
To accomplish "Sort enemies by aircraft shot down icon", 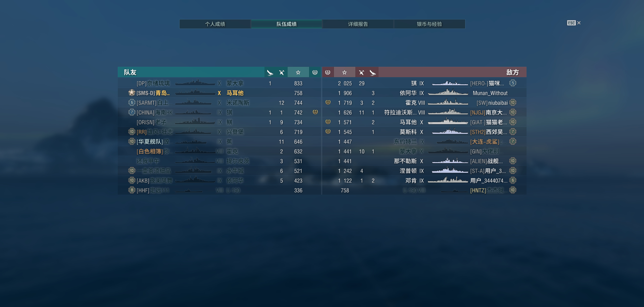I will 373,72.
